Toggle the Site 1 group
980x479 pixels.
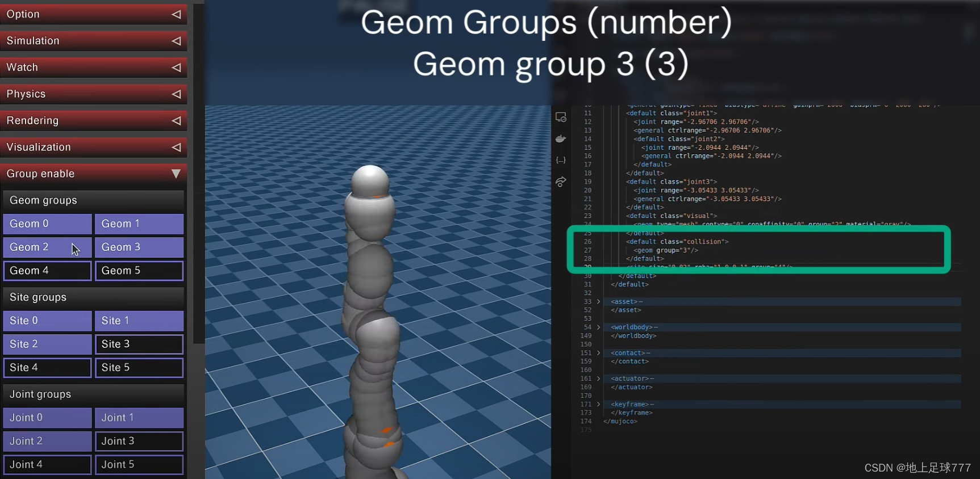[x=139, y=321]
